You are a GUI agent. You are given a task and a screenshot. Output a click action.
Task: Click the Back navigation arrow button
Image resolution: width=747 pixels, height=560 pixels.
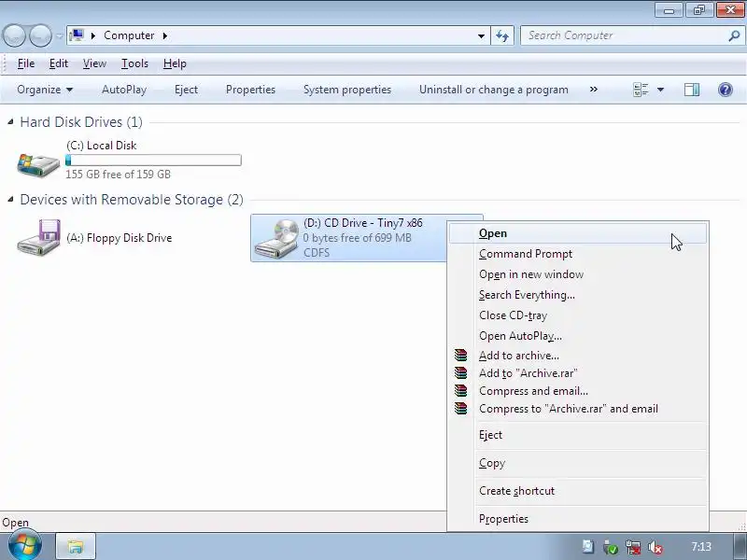click(x=14, y=35)
